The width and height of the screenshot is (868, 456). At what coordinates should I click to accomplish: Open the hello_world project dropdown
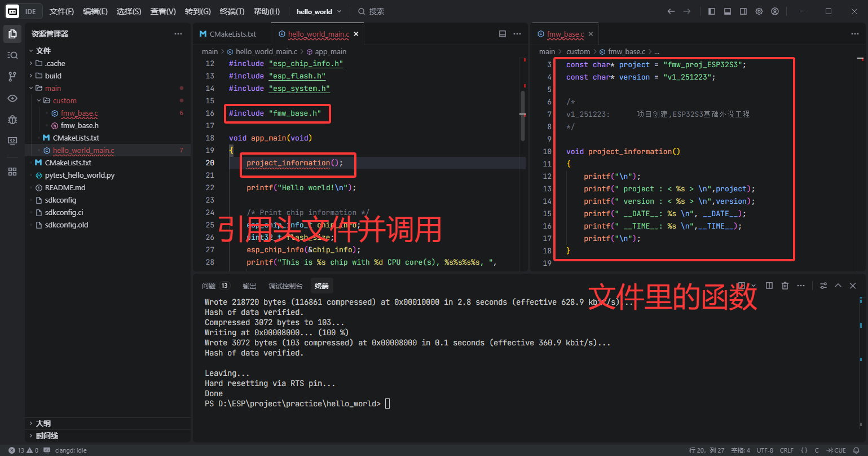coord(319,11)
